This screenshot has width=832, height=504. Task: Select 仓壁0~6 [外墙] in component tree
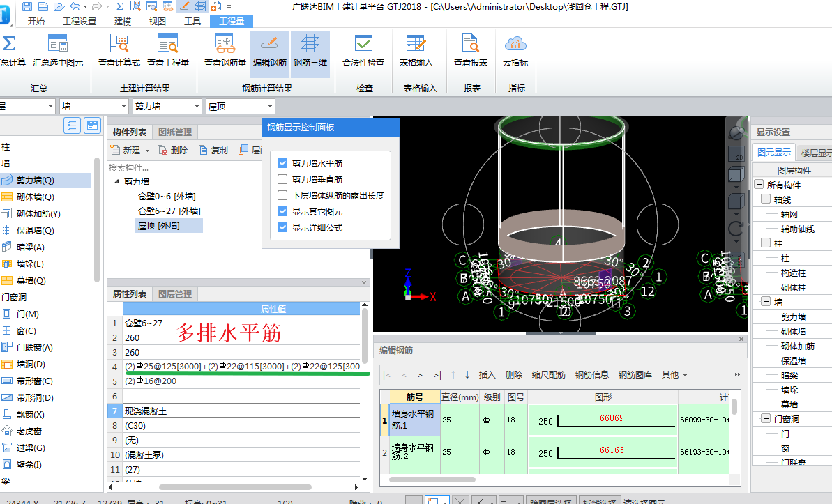167,197
